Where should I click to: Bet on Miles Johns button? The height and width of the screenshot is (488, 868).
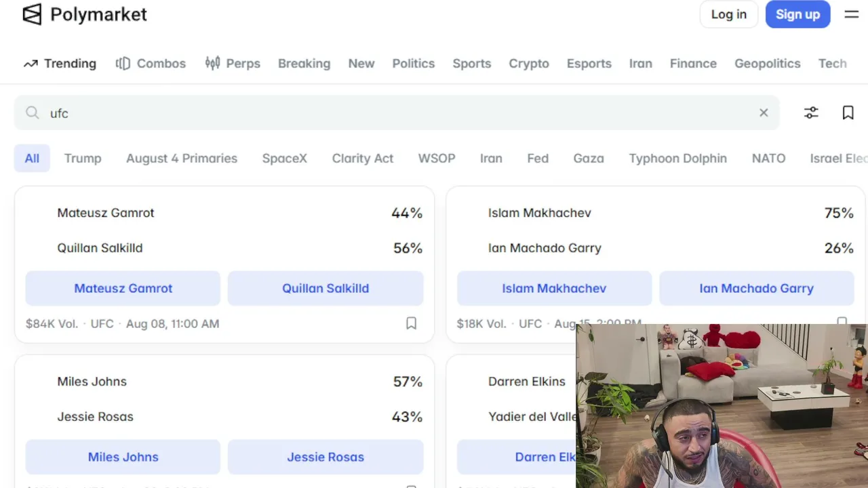[x=123, y=457]
